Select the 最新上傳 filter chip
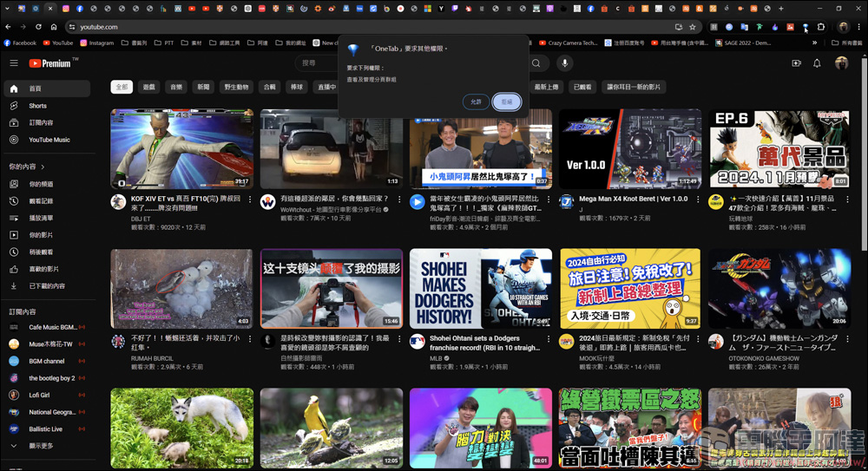This screenshot has width=868, height=471. pos(546,87)
